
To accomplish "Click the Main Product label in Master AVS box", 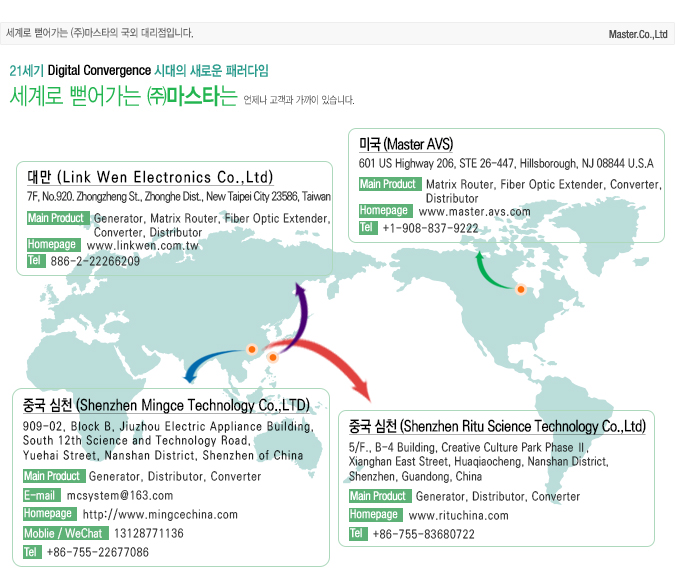I will (390, 184).
